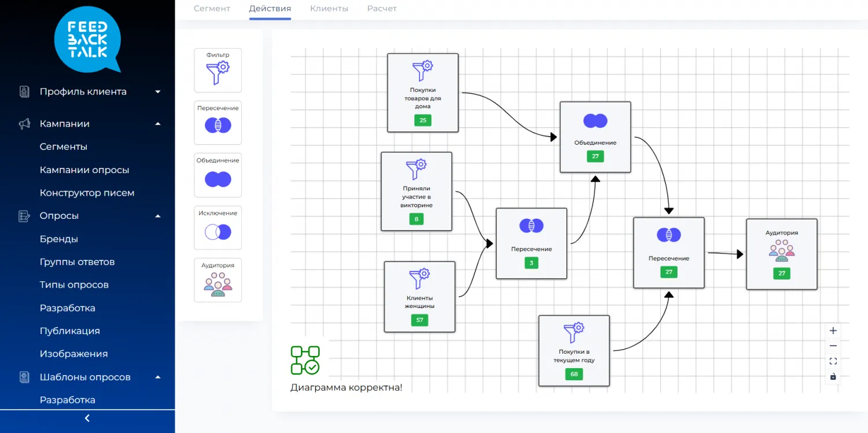Collapse the Опросы menu section
Image resolution: width=868 pixels, height=433 pixels.
[158, 216]
